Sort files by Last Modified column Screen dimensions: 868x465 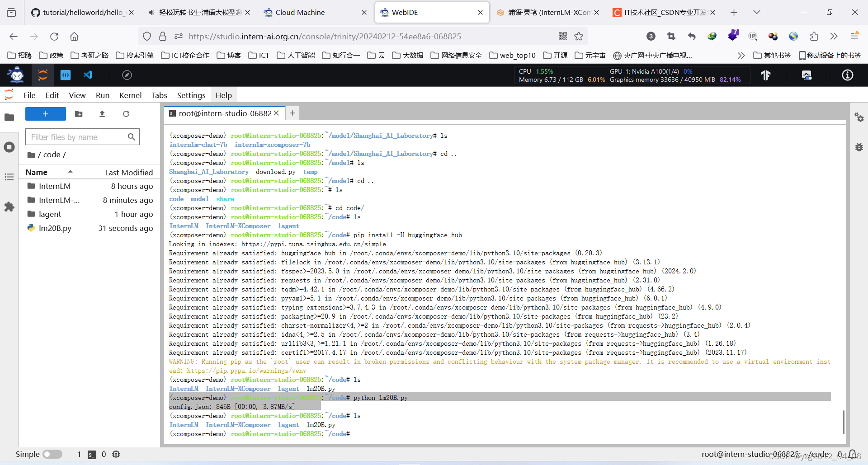121,172
